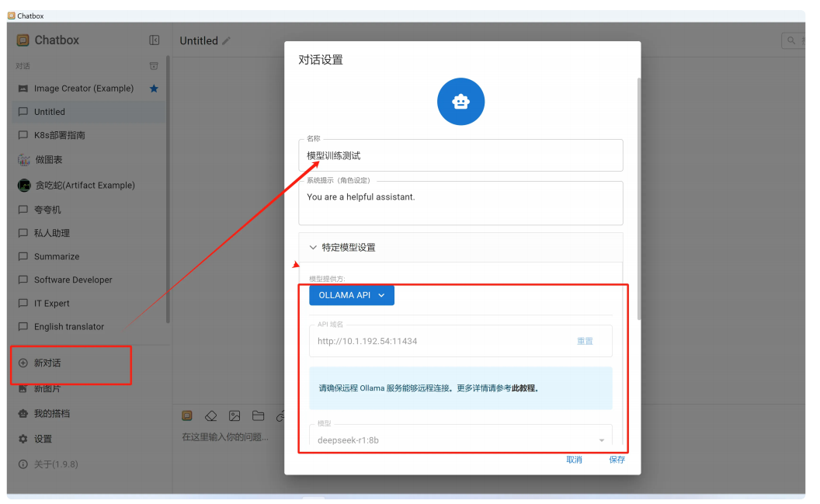The height and width of the screenshot is (504, 820).
Task: Click the star icon on Image Creator
Action: click(154, 89)
